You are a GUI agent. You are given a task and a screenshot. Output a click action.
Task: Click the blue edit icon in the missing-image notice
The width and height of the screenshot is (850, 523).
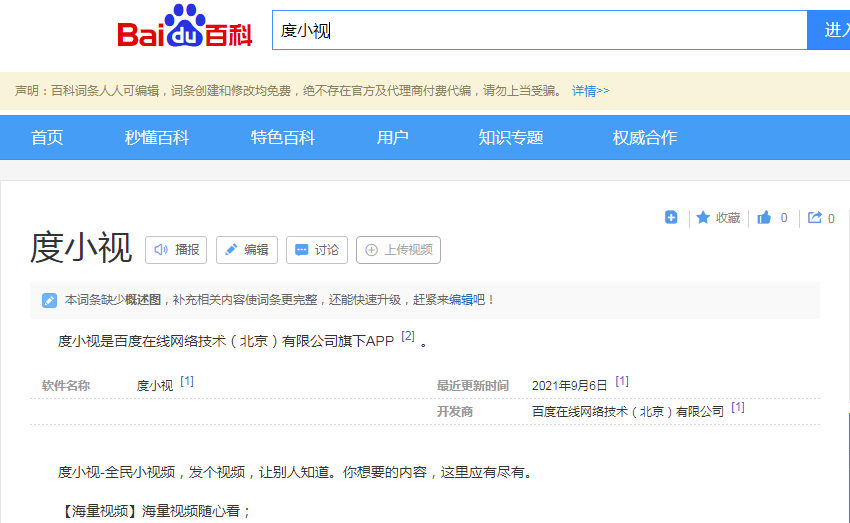[x=49, y=300]
